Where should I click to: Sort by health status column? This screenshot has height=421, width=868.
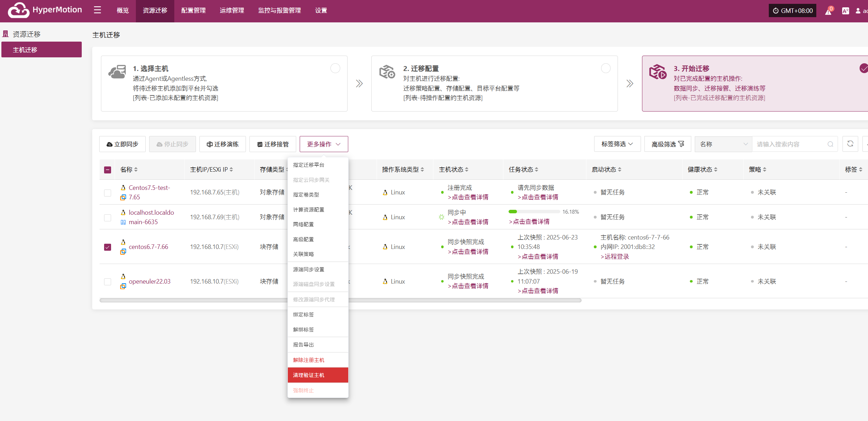coord(716,170)
